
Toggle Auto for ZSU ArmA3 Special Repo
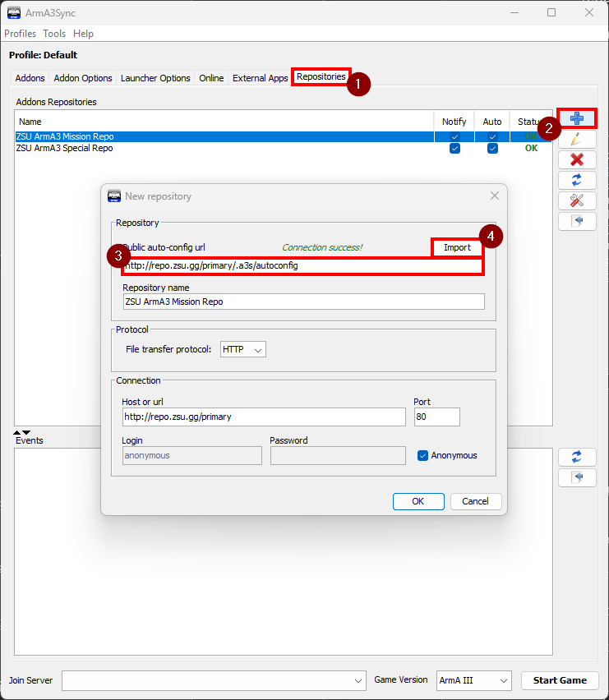pos(492,149)
